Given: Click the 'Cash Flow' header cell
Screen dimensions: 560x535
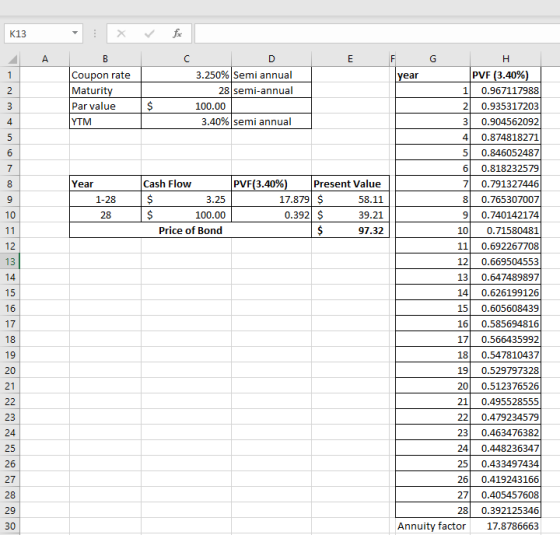Looking at the screenshot, I should click(x=186, y=184).
